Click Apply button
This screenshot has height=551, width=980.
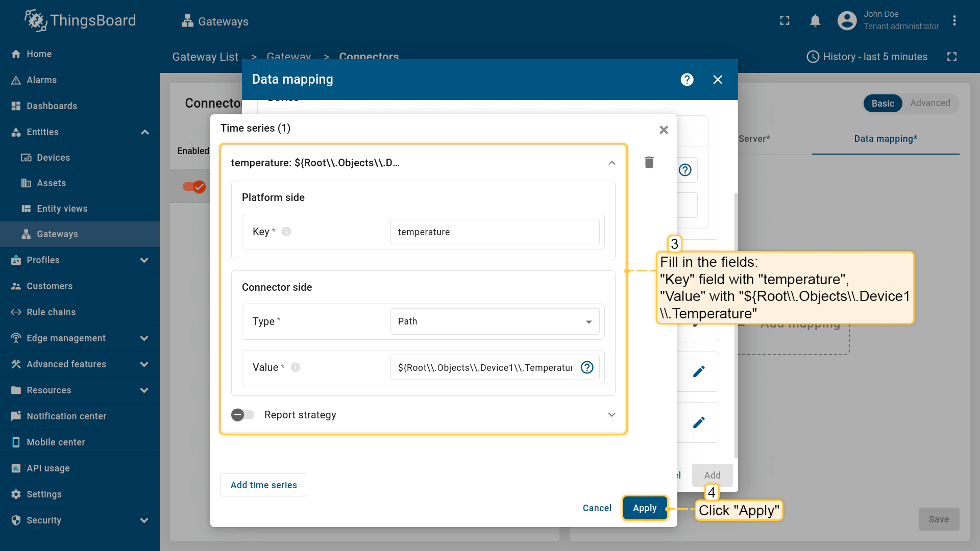645,508
